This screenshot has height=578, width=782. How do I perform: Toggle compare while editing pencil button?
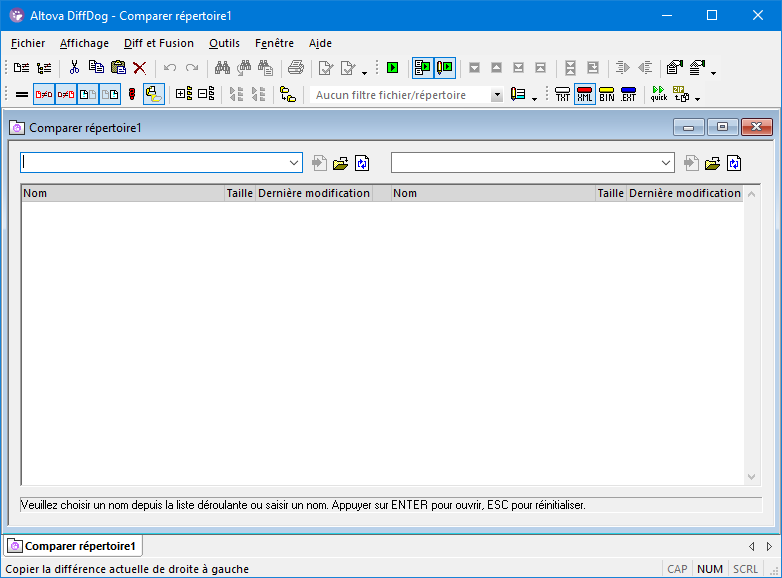pyautogui.click(x=444, y=68)
